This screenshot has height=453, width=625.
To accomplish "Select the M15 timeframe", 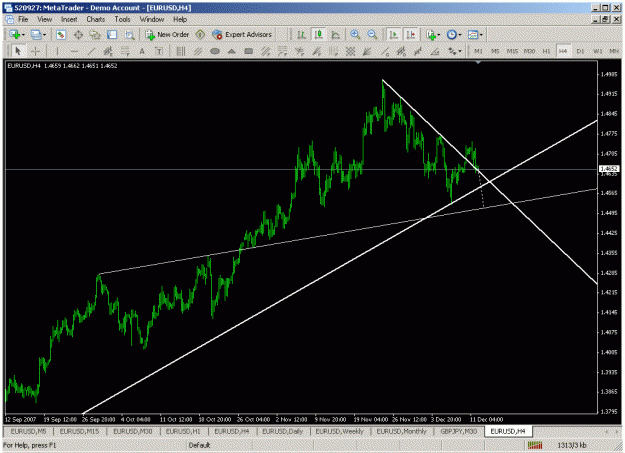I will pyautogui.click(x=512, y=51).
